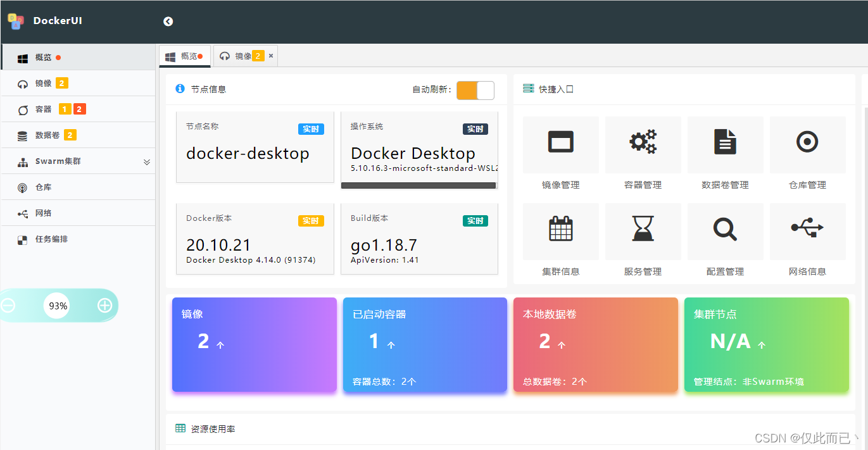868x450 pixels.
Task: Open 镜像 in the sidebar
Action: coord(78,83)
